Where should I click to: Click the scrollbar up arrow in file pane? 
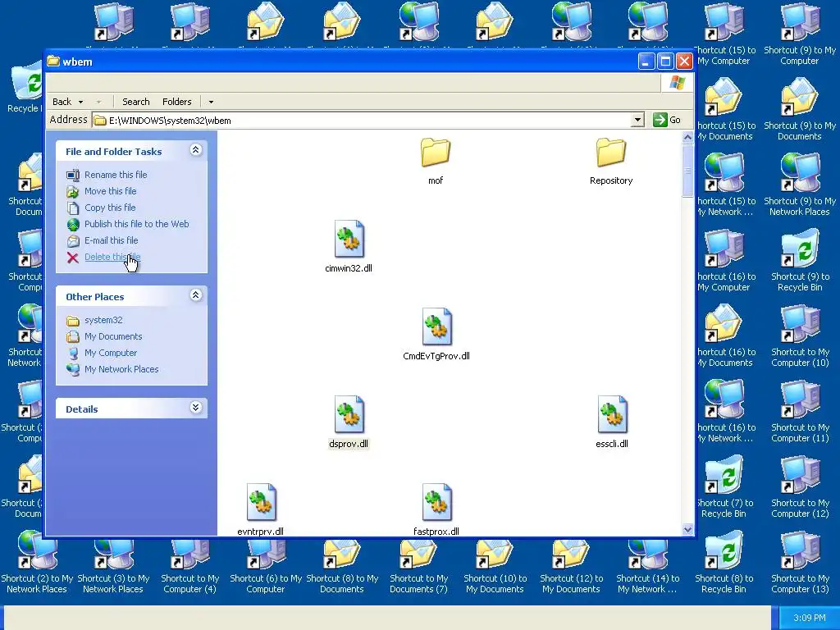(x=688, y=138)
